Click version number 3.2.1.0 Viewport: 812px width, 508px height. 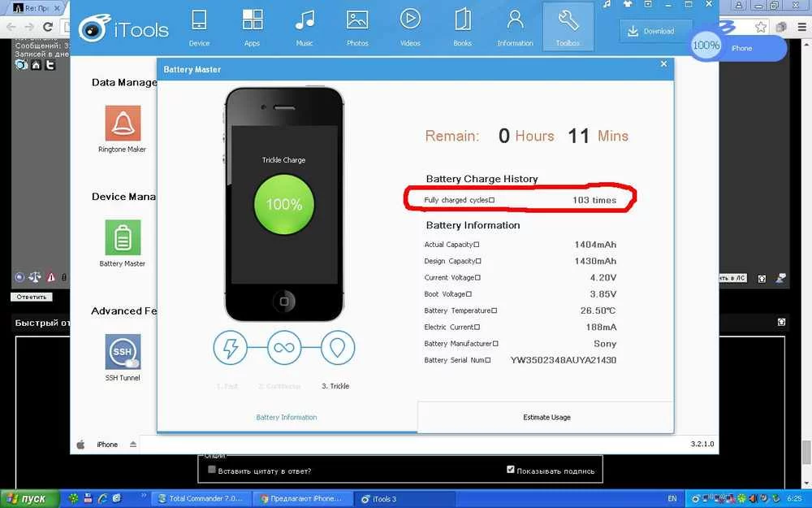click(702, 445)
